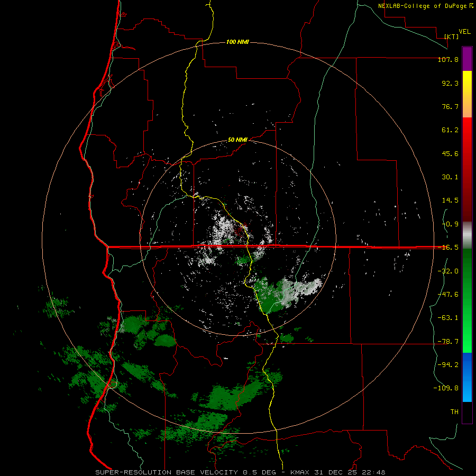Pick the red segment of the color bar
Screen dimensions: 476x476
467,169
